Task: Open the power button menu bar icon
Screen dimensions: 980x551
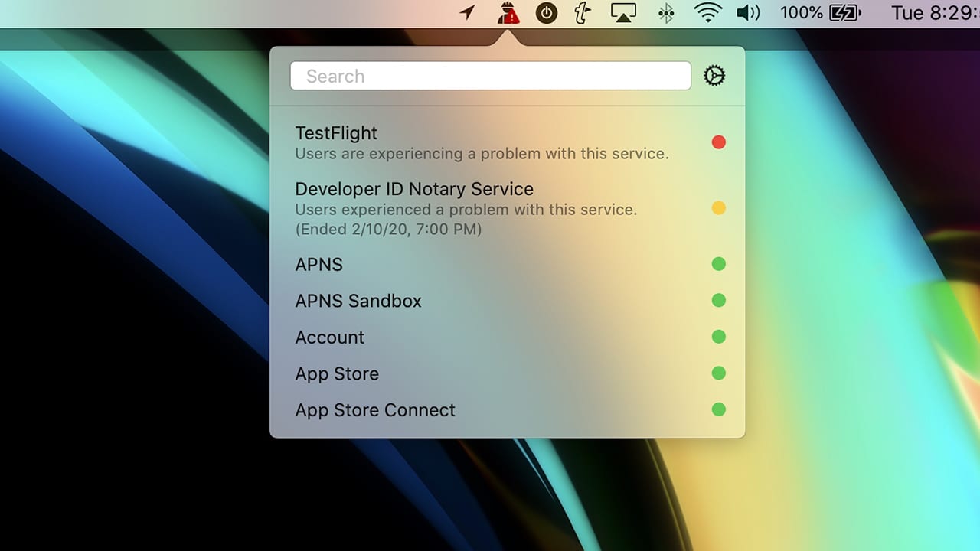Action: tap(546, 13)
